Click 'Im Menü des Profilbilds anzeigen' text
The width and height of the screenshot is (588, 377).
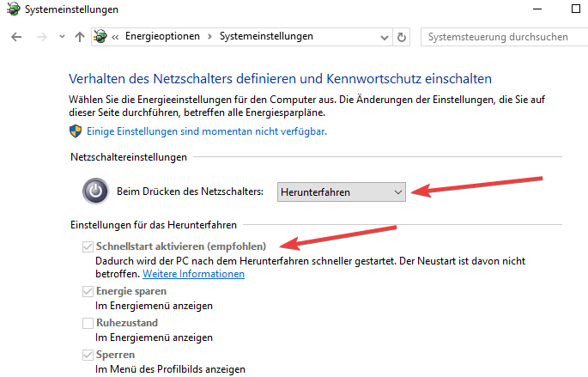170,369
